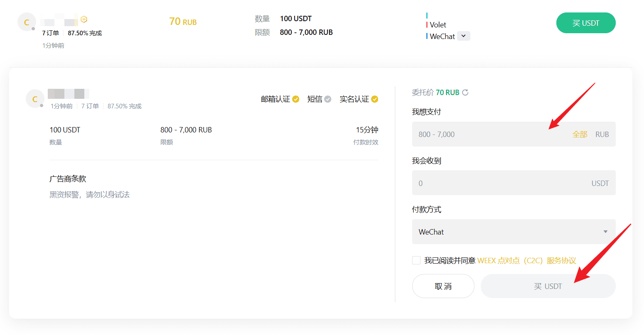Click the 实名认证 verified checkmark icon
644x335 pixels.
(x=375, y=99)
